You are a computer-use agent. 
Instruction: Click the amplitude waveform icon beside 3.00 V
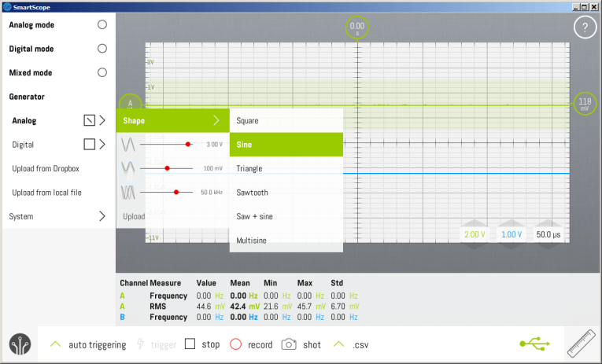point(127,145)
